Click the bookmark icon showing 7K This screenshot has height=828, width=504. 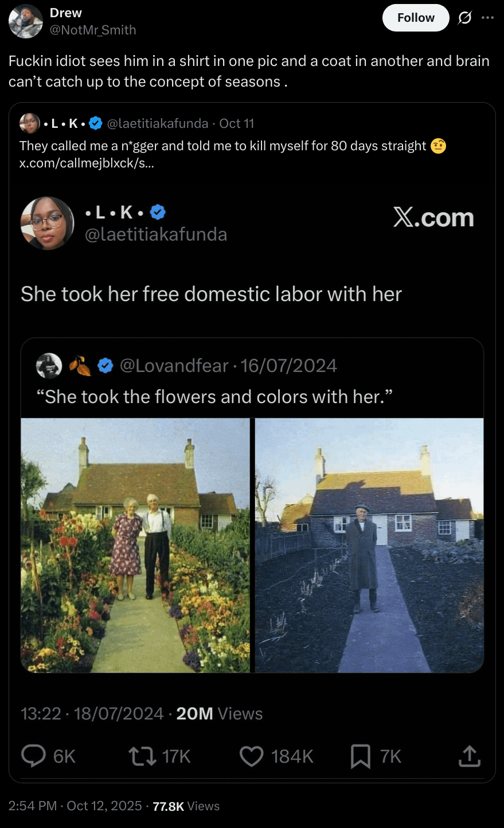coord(360,756)
